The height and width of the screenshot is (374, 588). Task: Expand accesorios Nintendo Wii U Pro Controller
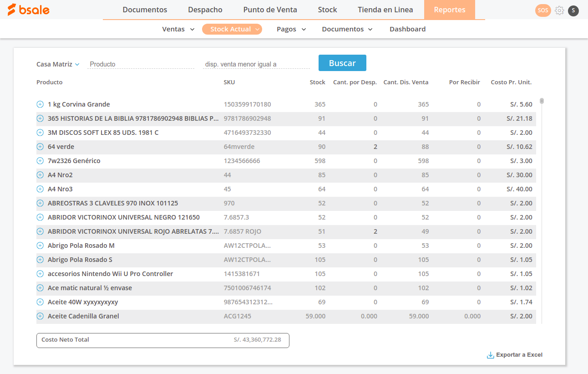click(x=40, y=273)
